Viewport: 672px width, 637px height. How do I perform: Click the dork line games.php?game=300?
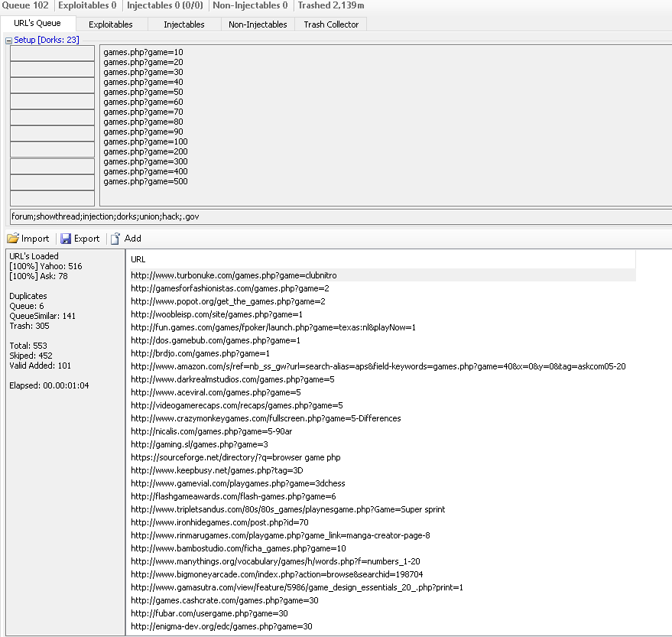click(145, 161)
